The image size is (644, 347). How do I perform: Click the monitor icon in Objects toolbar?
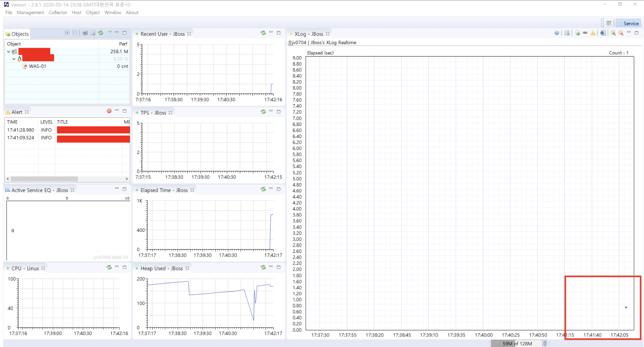85,33
